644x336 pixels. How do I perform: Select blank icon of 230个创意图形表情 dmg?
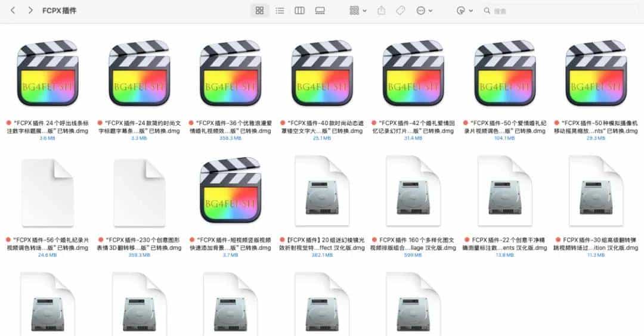coord(139,192)
